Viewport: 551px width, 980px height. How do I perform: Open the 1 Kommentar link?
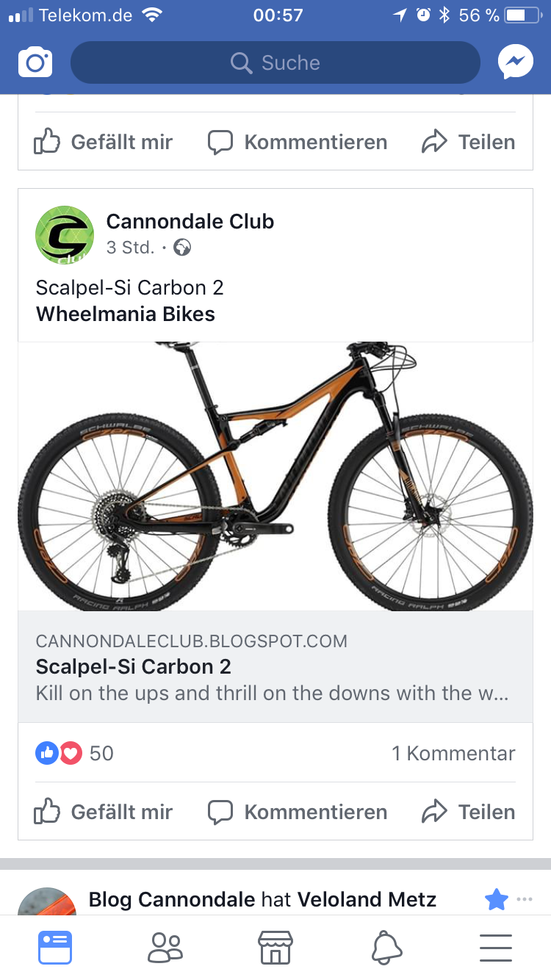(x=453, y=753)
